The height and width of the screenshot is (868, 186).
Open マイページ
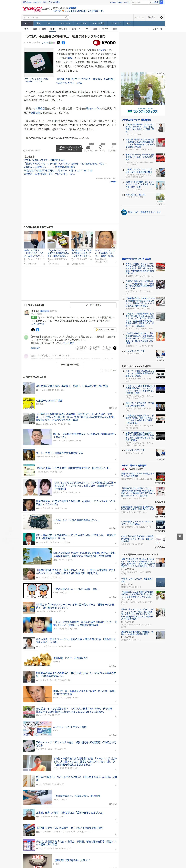(x=139, y=18)
